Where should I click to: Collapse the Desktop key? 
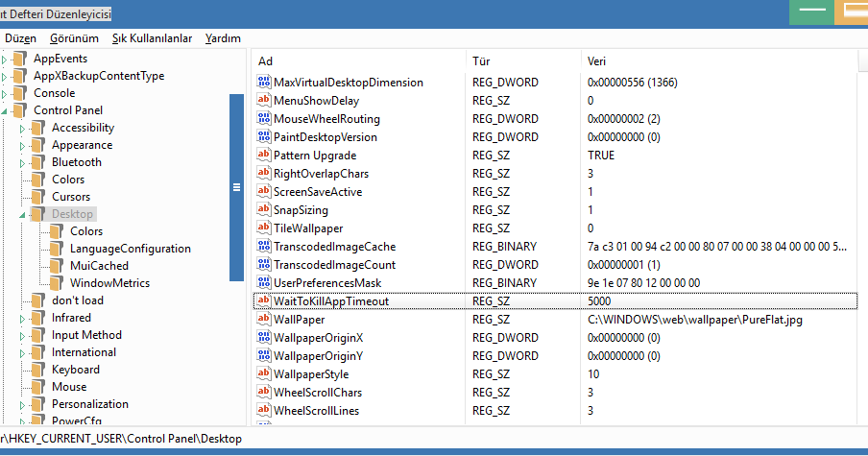click(22, 215)
